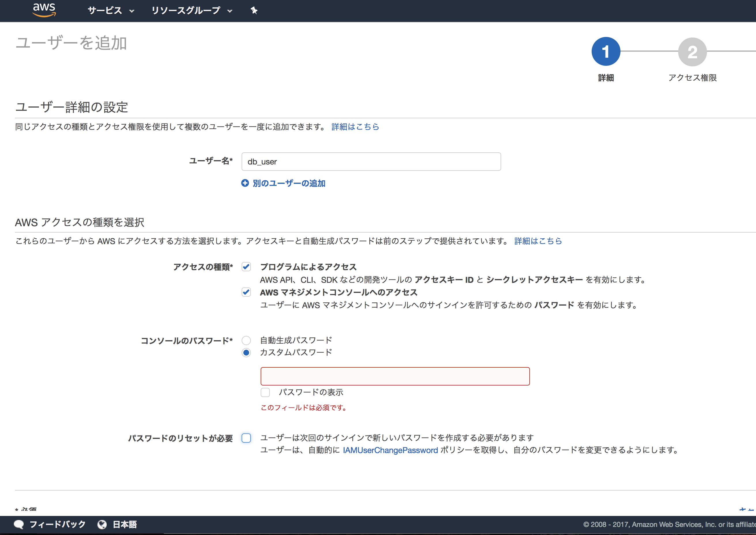Click the ユーザー詳細の設定 heading
Screen dimensions: 756x535
tap(72, 107)
